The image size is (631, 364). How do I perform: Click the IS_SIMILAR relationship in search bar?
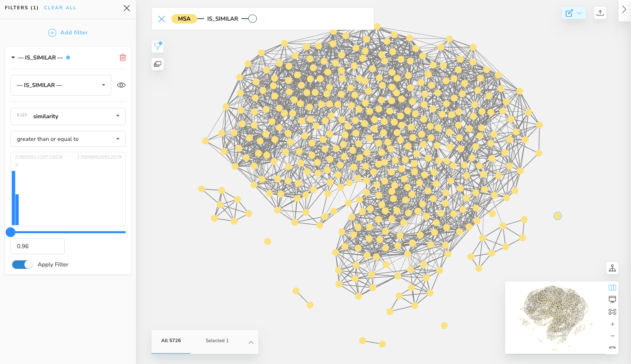pyautogui.click(x=223, y=19)
